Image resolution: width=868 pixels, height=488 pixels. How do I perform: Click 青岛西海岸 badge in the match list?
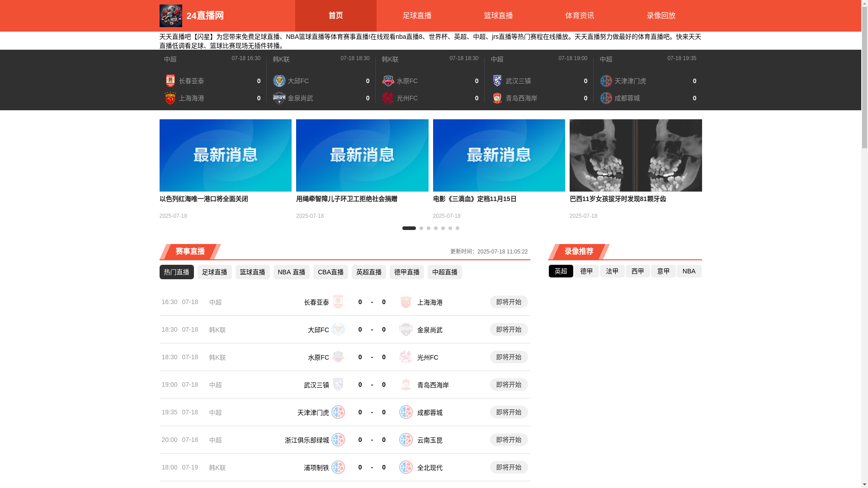coord(406,385)
